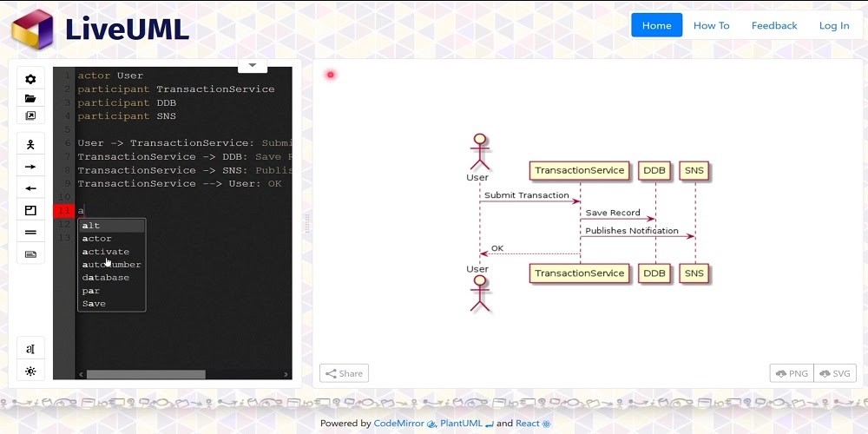Click the Share button
Viewport: 868px width, 434px height.
pos(344,373)
